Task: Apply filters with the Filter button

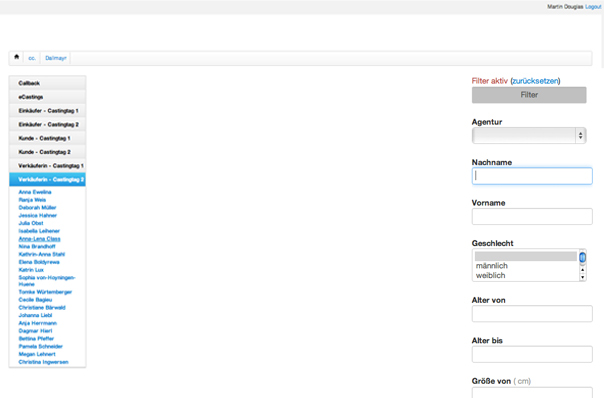Action: pyautogui.click(x=529, y=95)
